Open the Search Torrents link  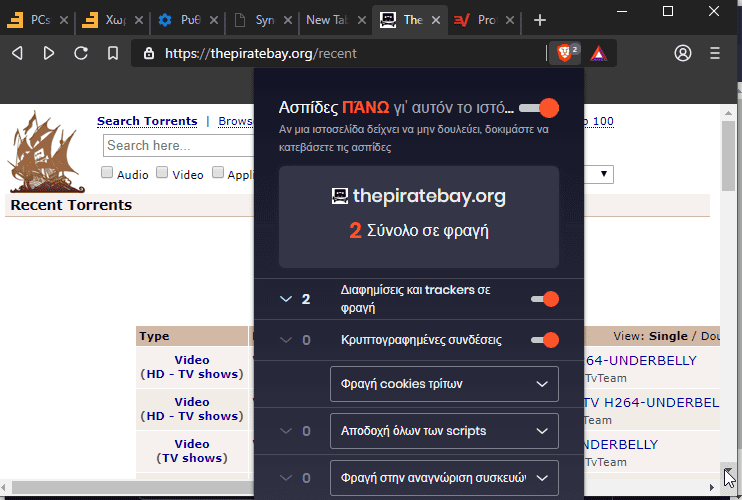pyautogui.click(x=147, y=121)
